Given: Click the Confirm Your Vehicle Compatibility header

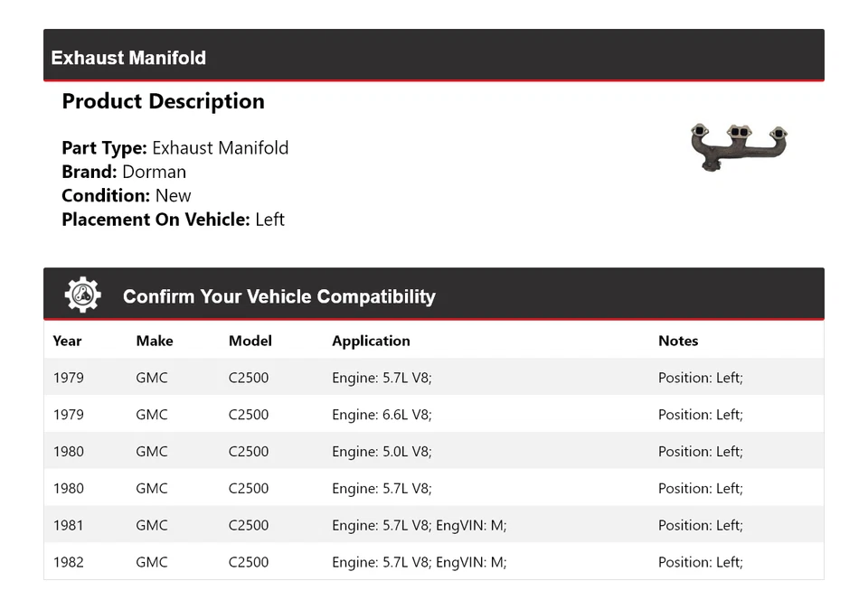Looking at the screenshot, I should coord(278,296).
